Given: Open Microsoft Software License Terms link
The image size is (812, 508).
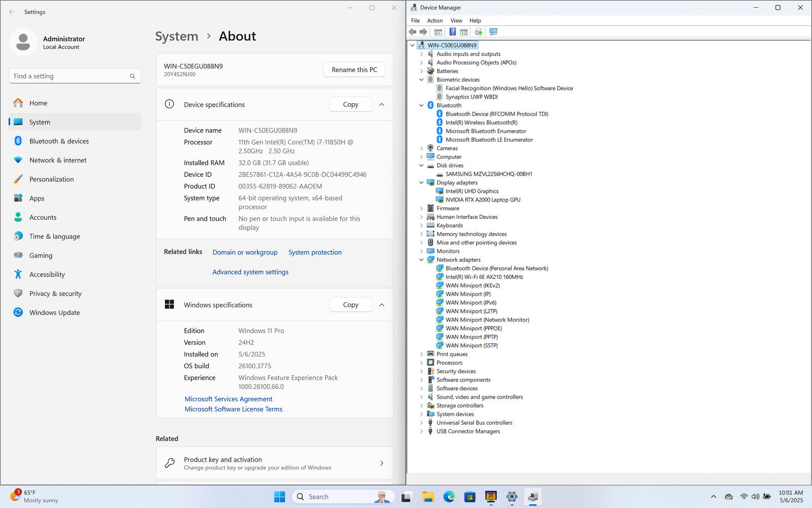Looking at the screenshot, I should [233, 409].
